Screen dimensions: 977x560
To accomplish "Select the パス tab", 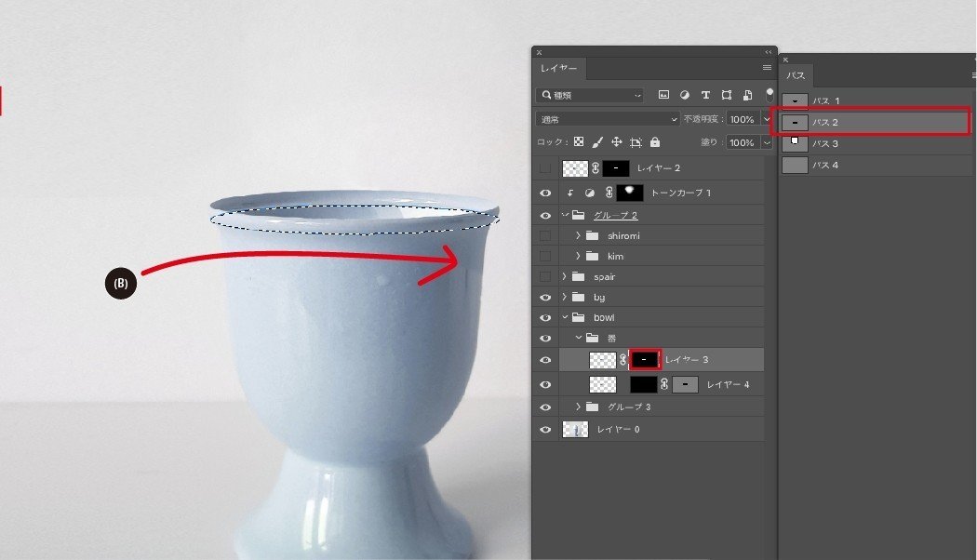I will [x=796, y=75].
